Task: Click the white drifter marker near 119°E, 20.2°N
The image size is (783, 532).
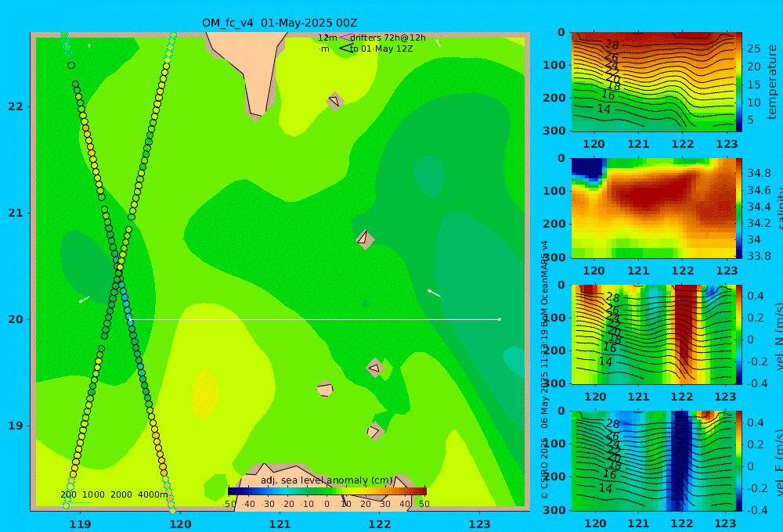Action: 84,300
